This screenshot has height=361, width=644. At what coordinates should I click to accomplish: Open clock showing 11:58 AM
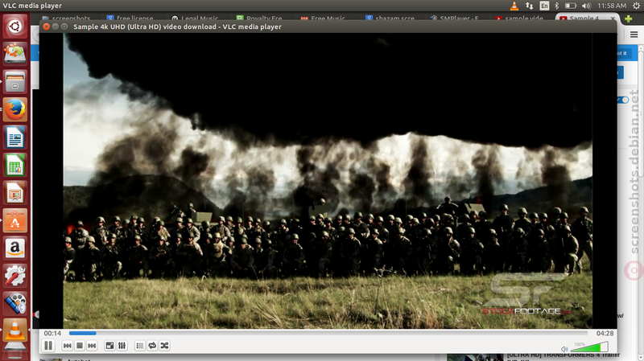coord(612,6)
